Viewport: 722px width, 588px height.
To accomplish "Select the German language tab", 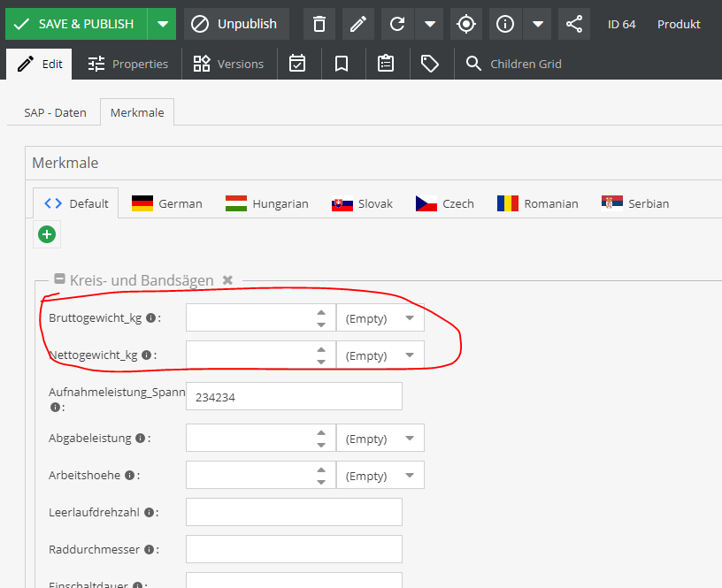I will coord(166,203).
